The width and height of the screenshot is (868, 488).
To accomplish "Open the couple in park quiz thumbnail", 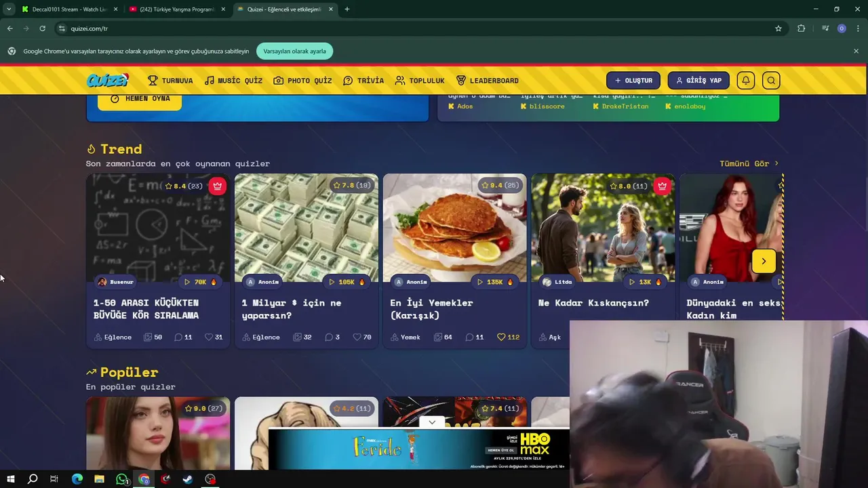I will pos(603,228).
